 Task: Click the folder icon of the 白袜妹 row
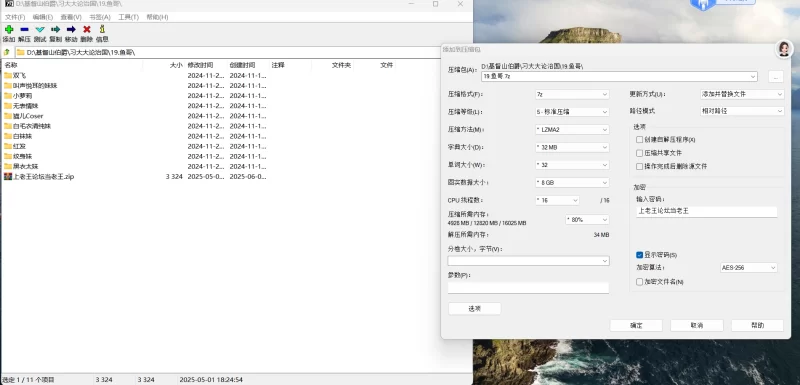(8, 136)
